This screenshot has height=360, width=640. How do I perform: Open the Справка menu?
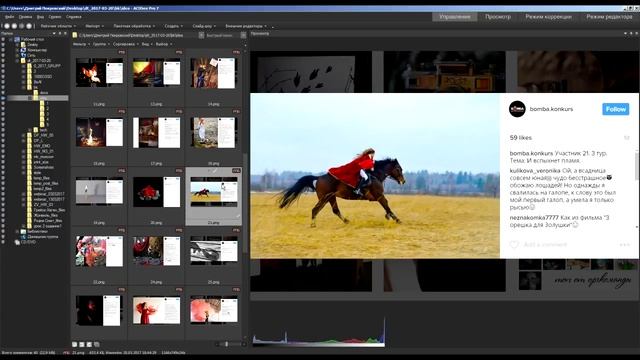coord(74,17)
